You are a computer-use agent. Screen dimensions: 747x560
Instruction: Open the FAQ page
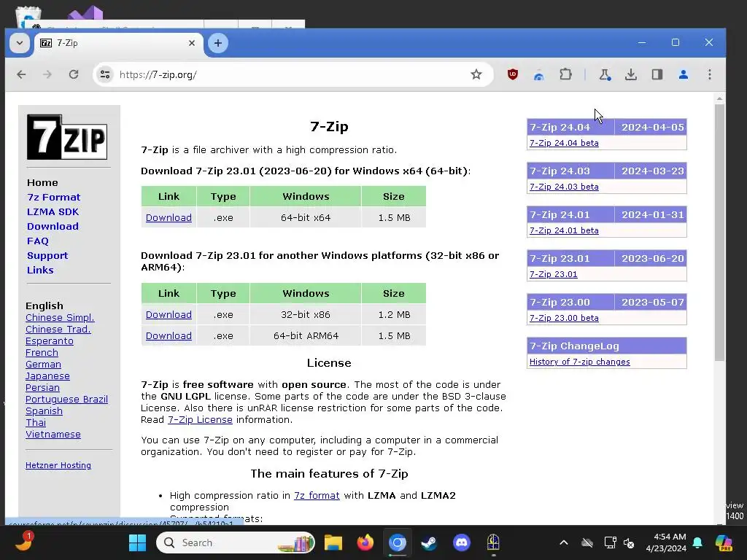(x=38, y=241)
